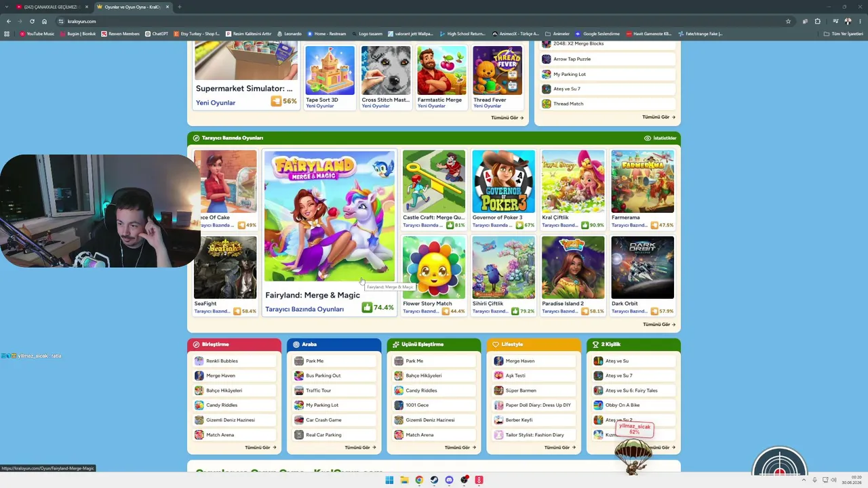Image resolution: width=868 pixels, height=488 pixels.
Task: Open the Dark Orbit game icon
Action: (x=642, y=268)
